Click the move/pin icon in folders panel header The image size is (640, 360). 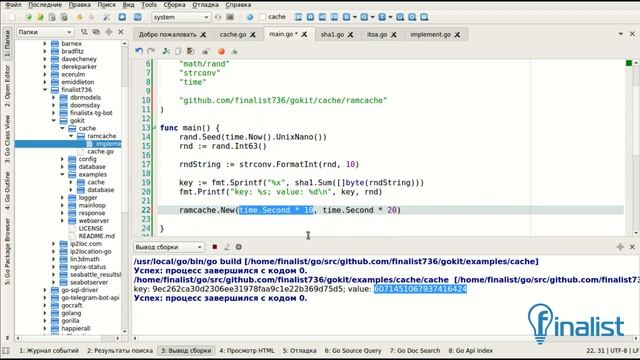(109, 32)
